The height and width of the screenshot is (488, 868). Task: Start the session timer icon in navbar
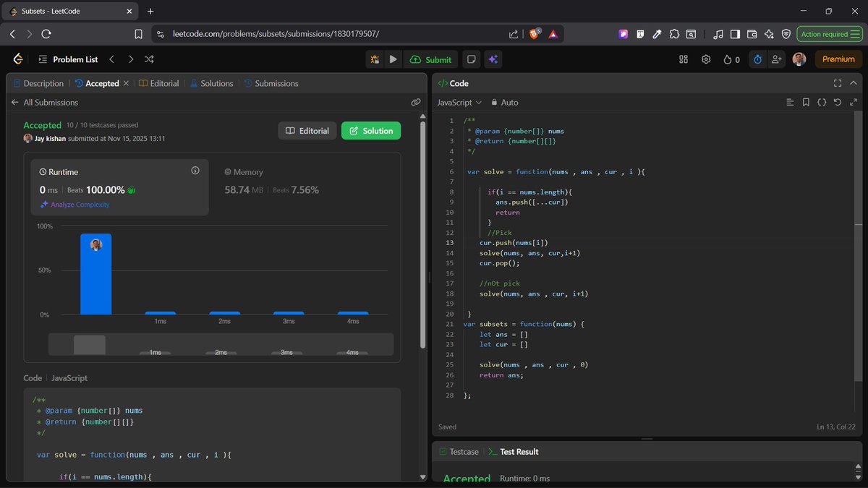757,59
